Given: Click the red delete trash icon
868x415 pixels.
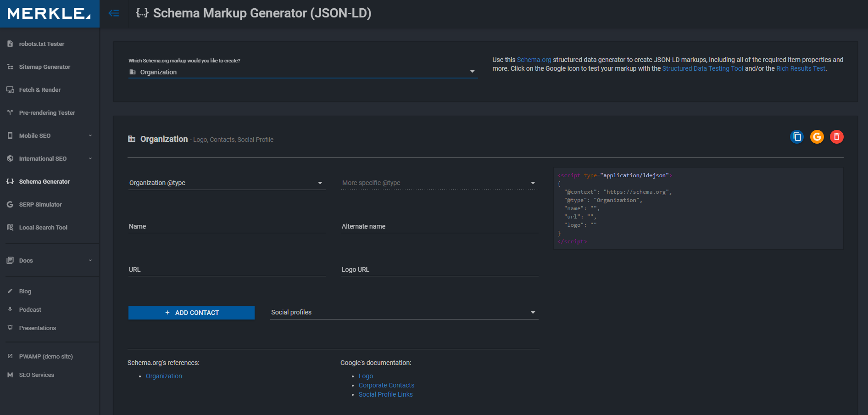Looking at the screenshot, I should click(x=837, y=137).
